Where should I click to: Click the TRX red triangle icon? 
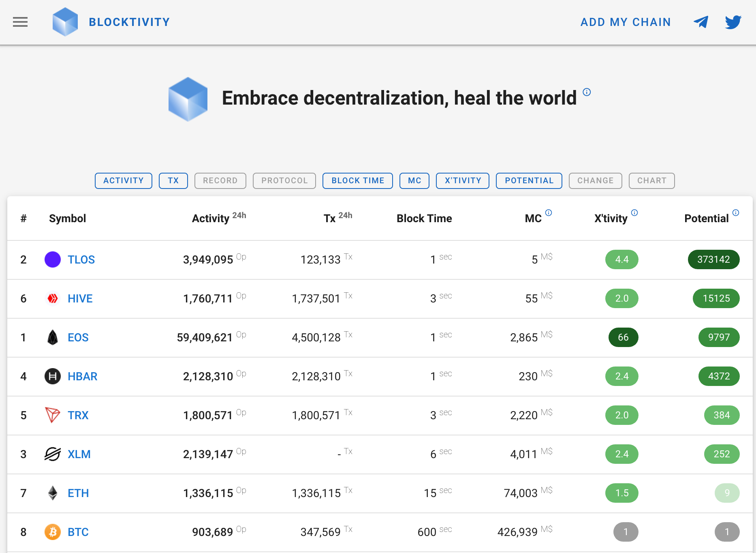click(x=53, y=415)
